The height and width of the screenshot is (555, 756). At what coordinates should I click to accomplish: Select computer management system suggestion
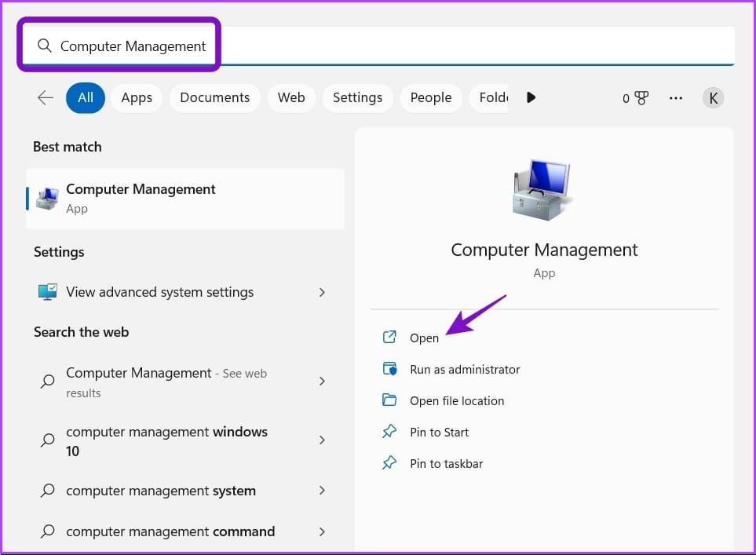coord(185,491)
